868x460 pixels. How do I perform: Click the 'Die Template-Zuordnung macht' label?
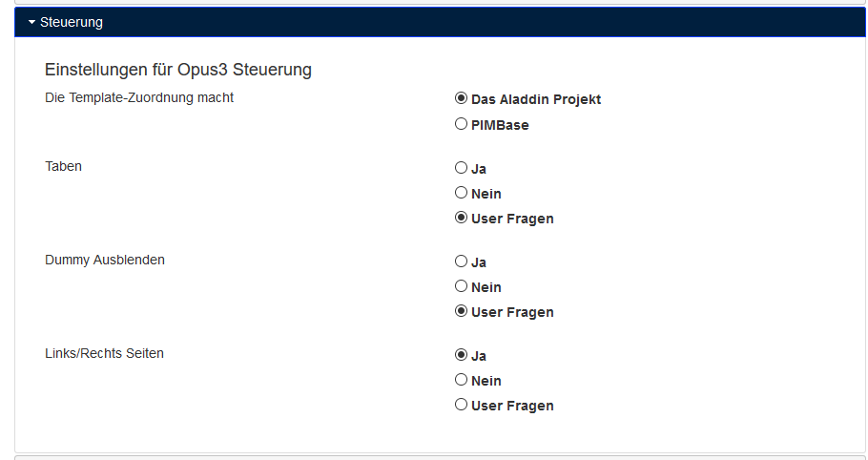pyautogui.click(x=139, y=97)
